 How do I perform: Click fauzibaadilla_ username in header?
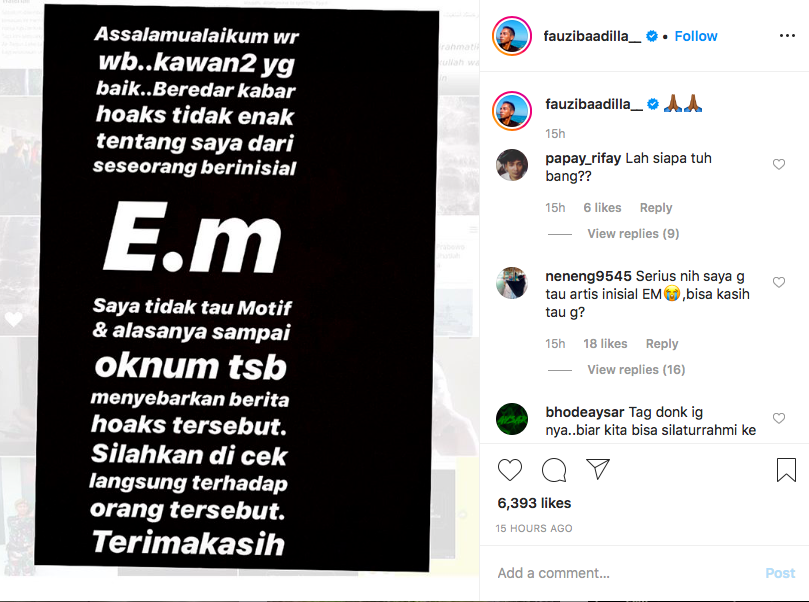592,36
